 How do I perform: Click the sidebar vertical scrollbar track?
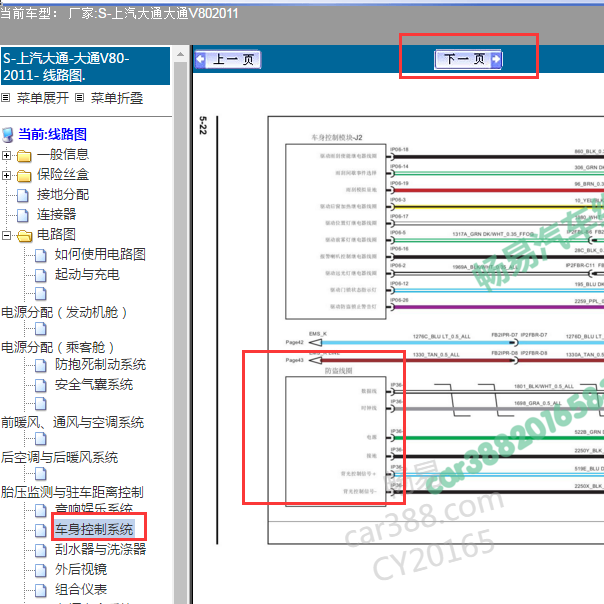[180, 331]
